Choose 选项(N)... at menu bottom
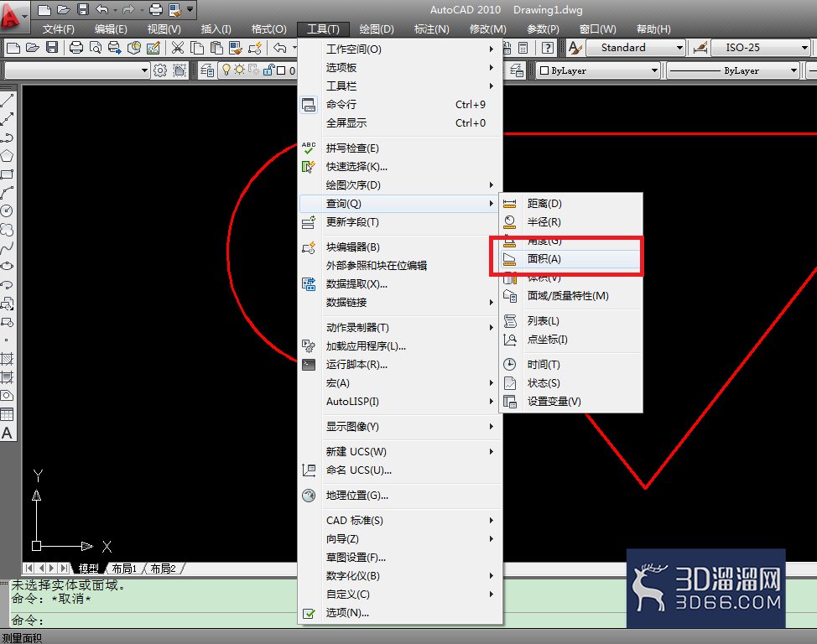 click(400, 613)
